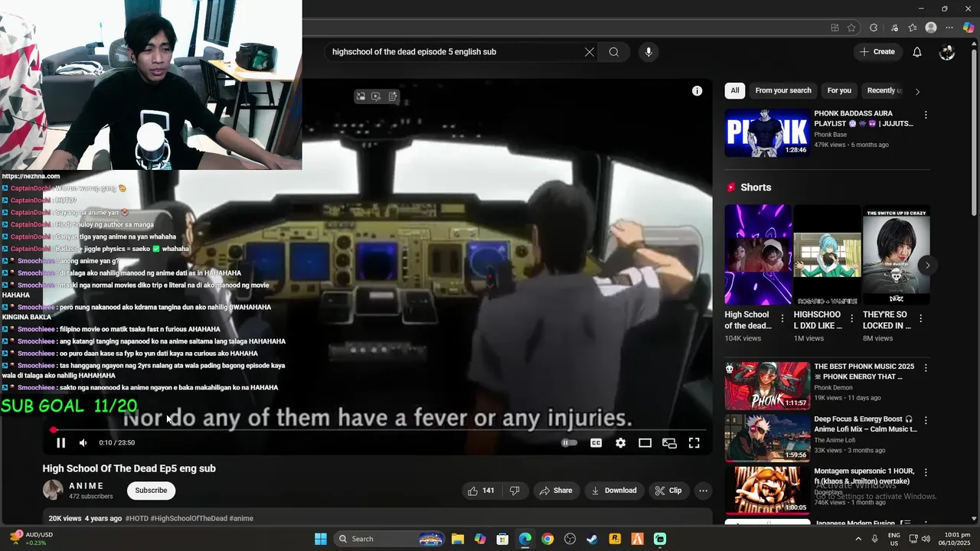Screen dimensions: 980x551
Task: Open OBS Studio from the taskbar
Action: (x=570, y=539)
